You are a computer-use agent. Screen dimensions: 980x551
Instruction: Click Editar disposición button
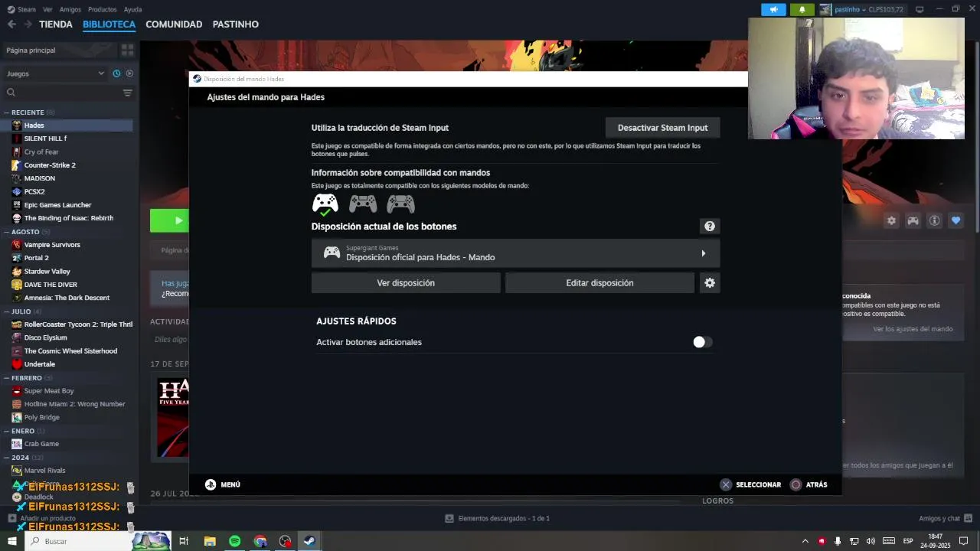[599, 283]
